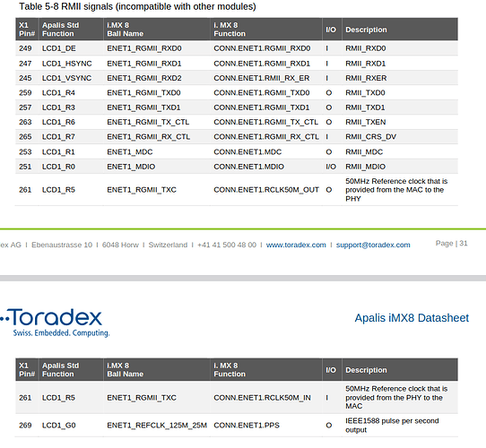Select pin number 259

point(25,92)
